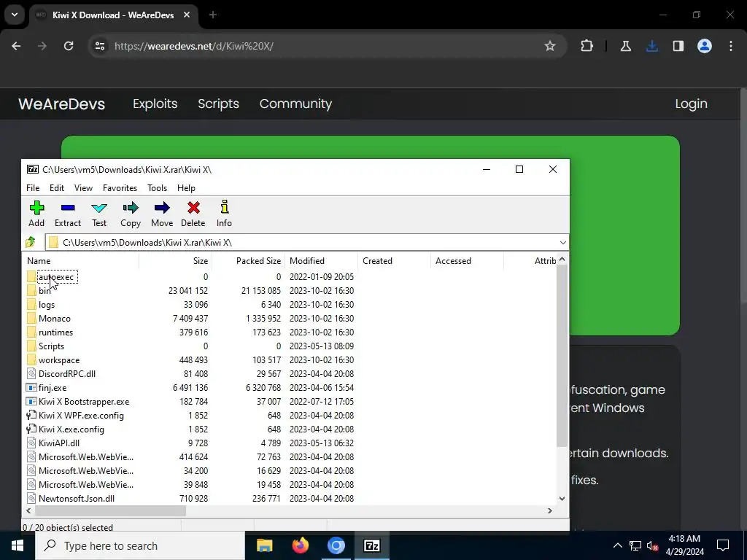Sort by the Modified column header
The width and height of the screenshot is (747, 560).
pos(321,261)
